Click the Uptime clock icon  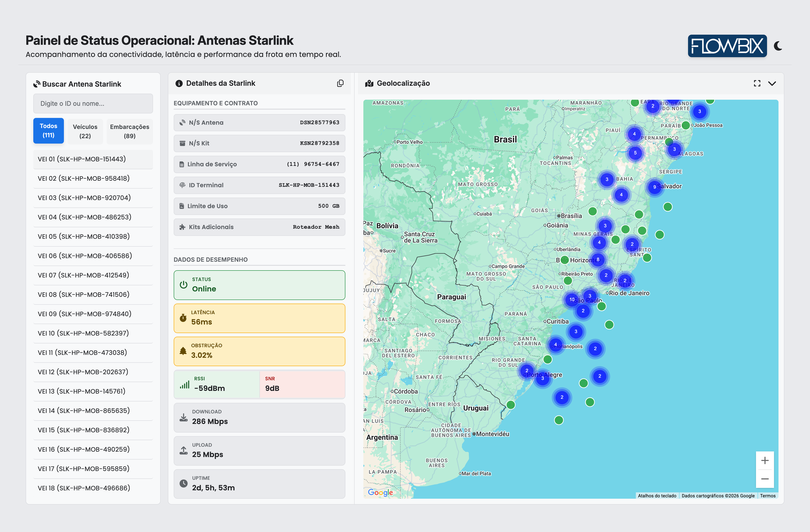[184, 484]
